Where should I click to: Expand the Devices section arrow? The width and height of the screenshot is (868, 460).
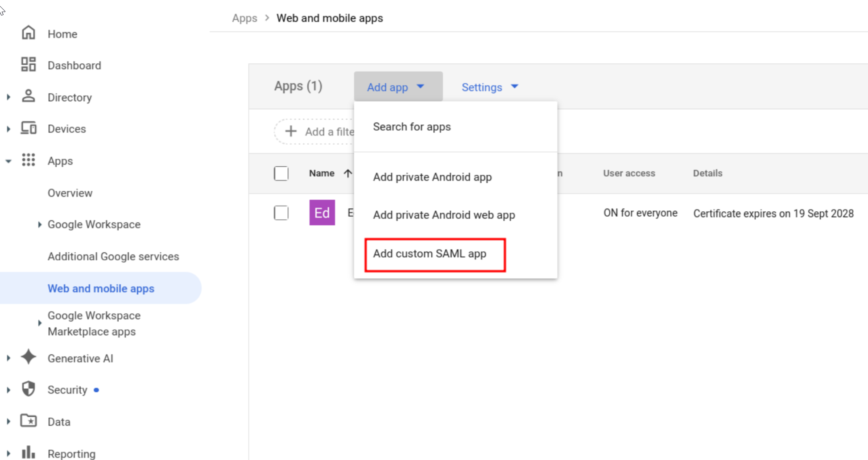[8, 129]
